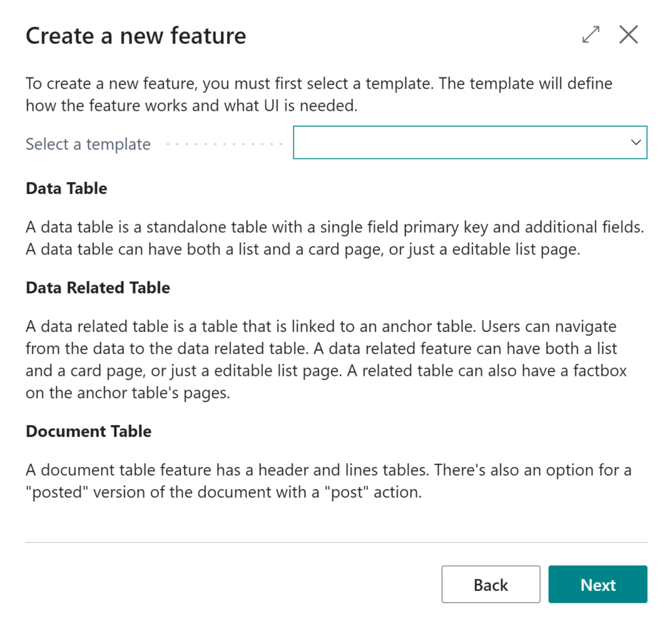Click the Select a template field label
The width and height of the screenshot is (672, 629).
click(x=88, y=144)
